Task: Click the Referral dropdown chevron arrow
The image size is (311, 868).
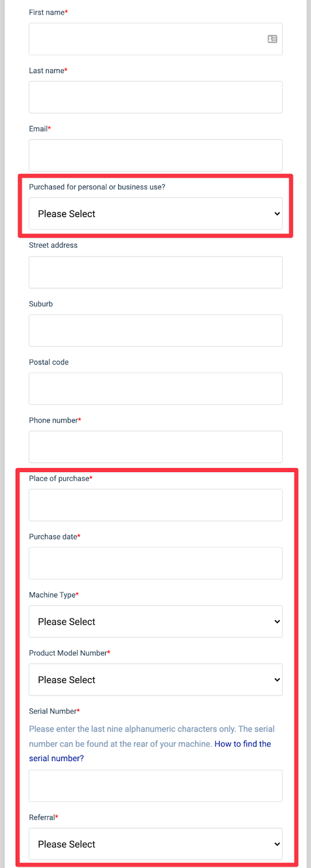Action: point(277,844)
